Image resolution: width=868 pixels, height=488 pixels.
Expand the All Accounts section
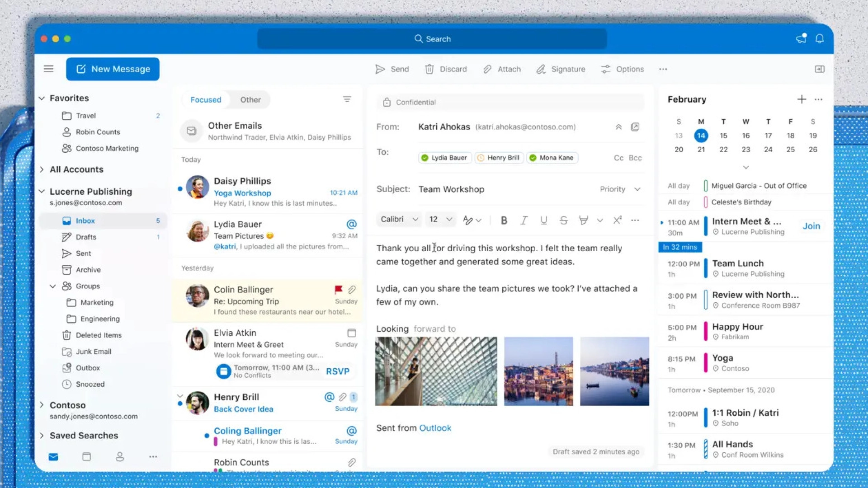point(42,169)
